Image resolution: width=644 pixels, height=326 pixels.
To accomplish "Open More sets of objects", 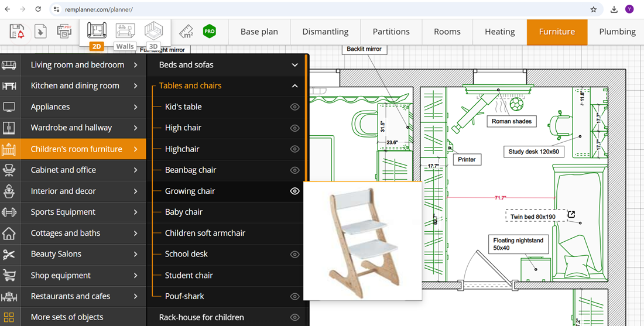I will (67, 317).
